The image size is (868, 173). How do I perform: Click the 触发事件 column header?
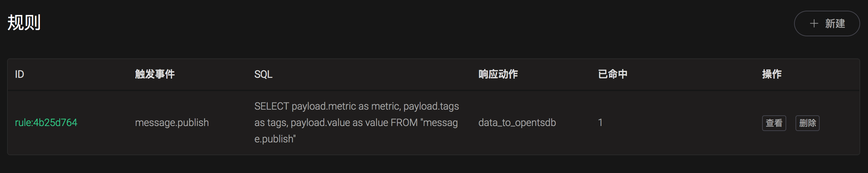pyautogui.click(x=155, y=74)
